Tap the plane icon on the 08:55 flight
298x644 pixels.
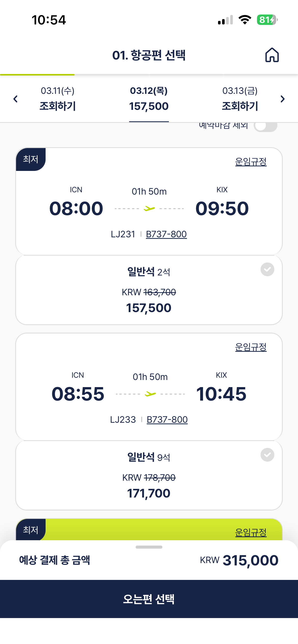pos(150,394)
